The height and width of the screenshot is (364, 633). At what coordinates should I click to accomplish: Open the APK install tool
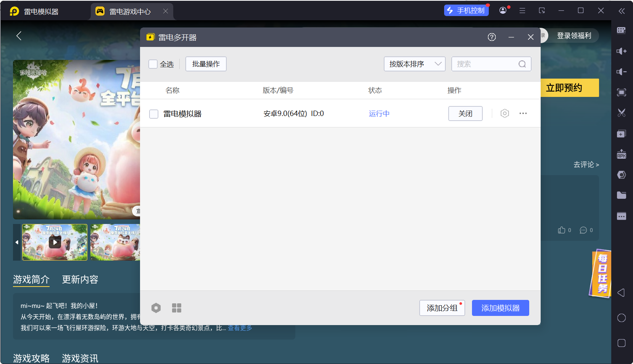click(621, 154)
